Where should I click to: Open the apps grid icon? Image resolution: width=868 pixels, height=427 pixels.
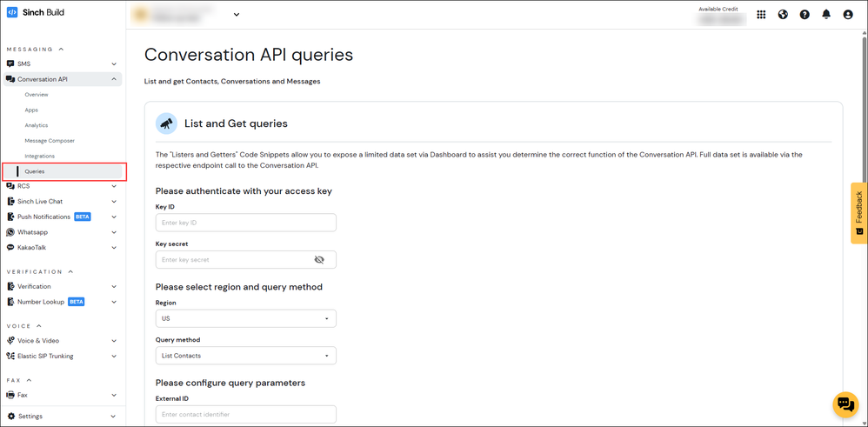click(x=761, y=15)
